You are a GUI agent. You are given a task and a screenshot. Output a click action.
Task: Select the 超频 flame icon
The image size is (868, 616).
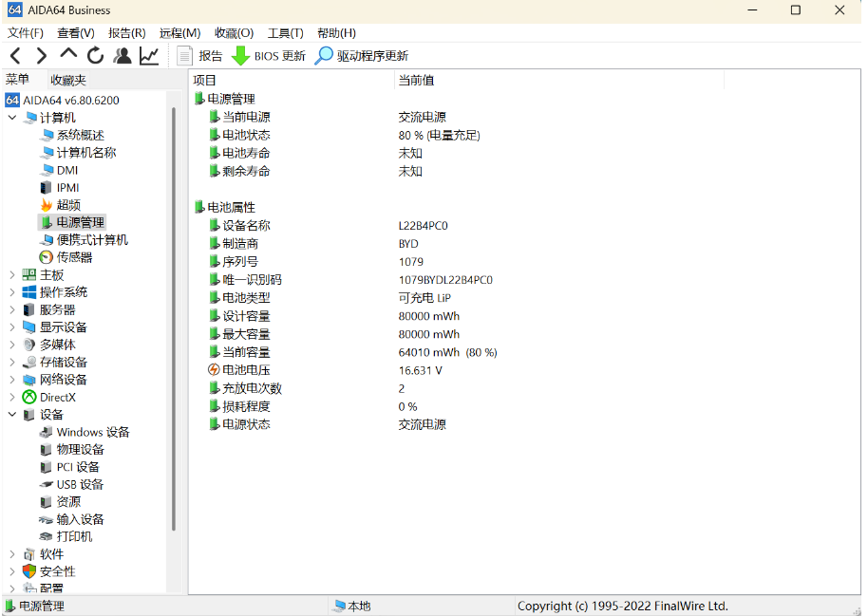pyautogui.click(x=47, y=205)
